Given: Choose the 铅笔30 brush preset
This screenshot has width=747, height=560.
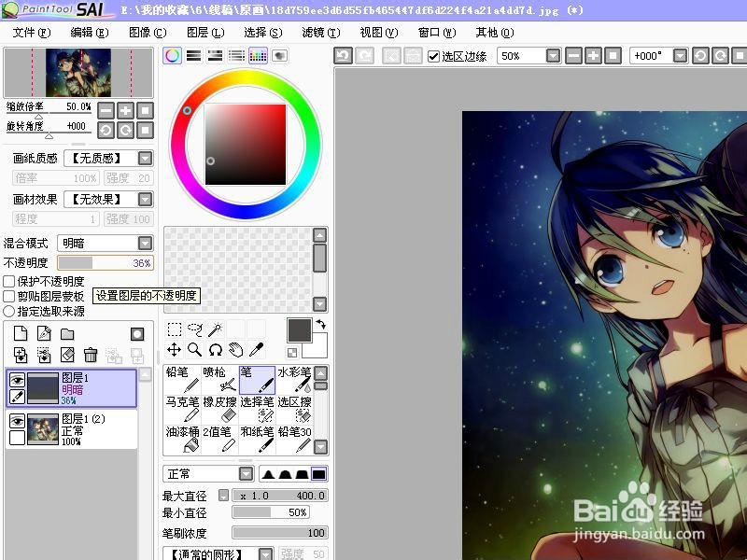Looking at the screenshot, I should tap(294, 439).
